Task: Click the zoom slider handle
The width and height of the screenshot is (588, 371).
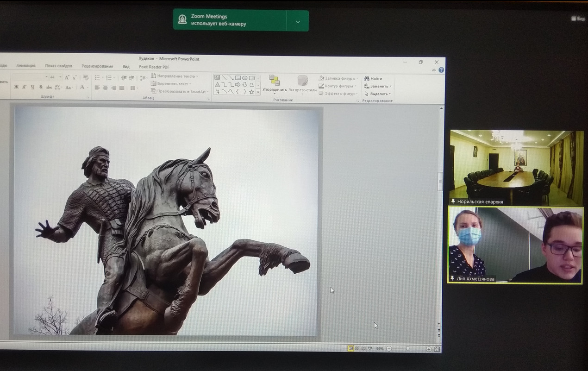Action: [x=407, y=349]
